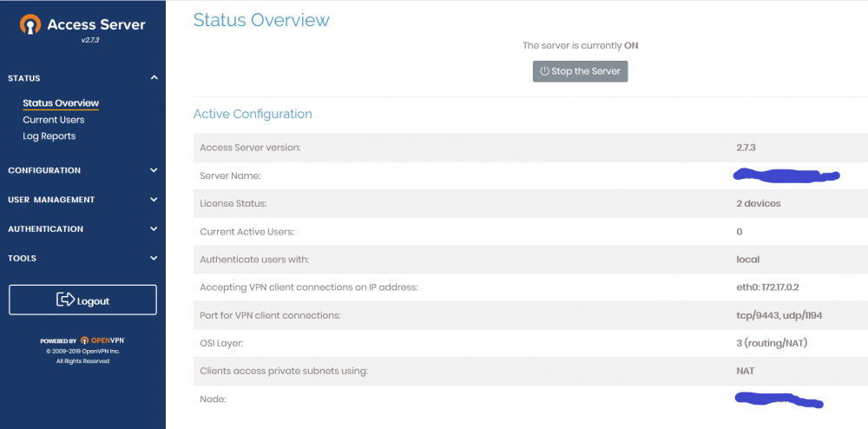Stop the Server button

pos(580,71)
